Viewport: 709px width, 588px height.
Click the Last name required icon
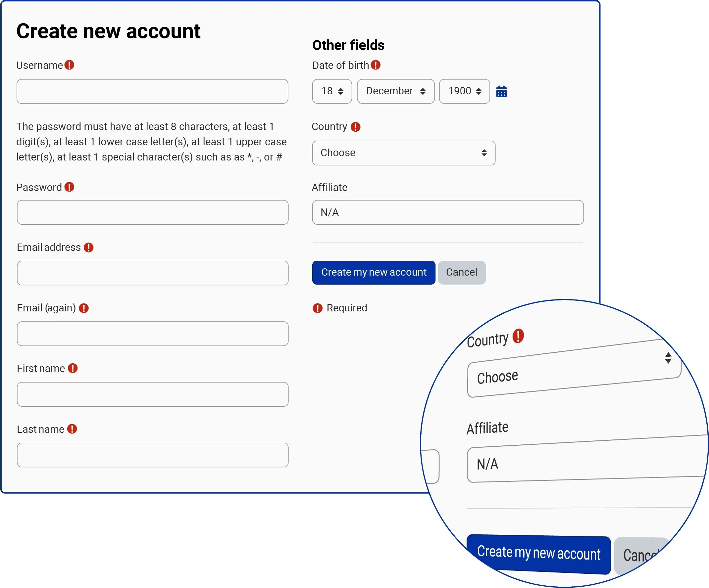pos(72,429)
